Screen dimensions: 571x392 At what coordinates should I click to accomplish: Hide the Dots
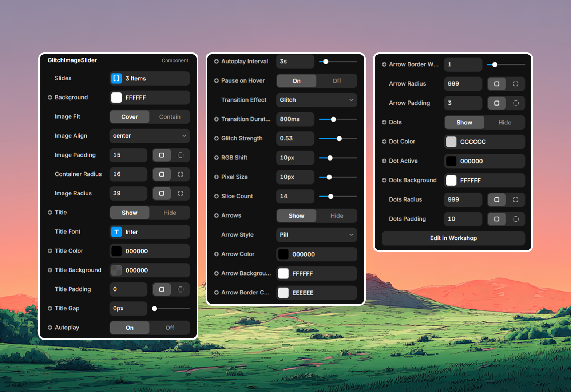pos(504,123)
